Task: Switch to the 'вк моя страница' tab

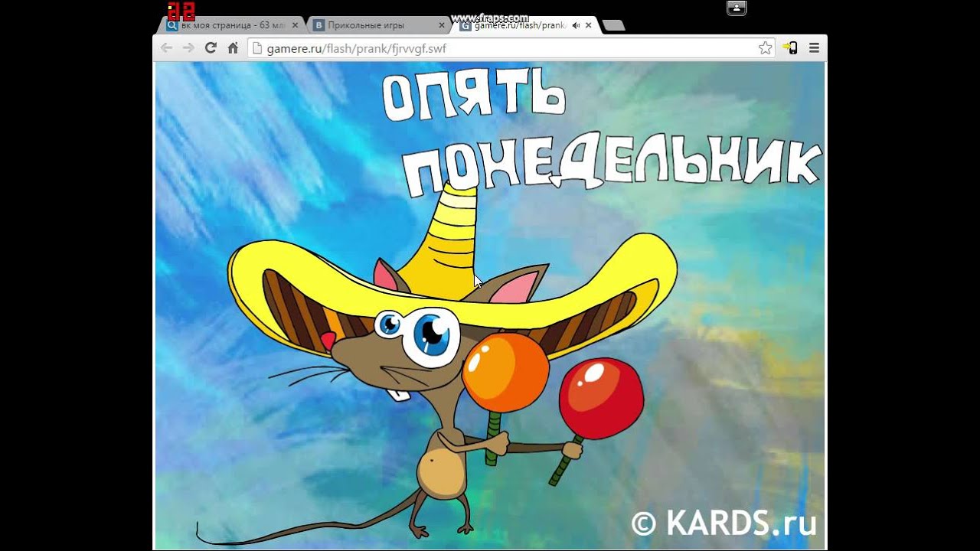Action: pos(230,25)
